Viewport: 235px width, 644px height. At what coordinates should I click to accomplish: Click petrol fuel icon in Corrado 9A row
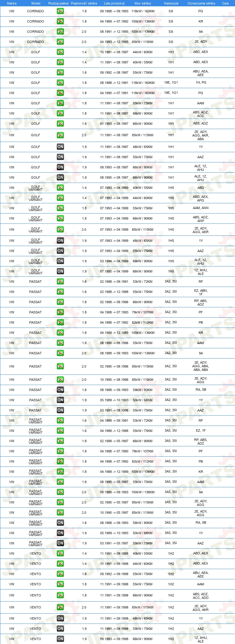[60, 32]
